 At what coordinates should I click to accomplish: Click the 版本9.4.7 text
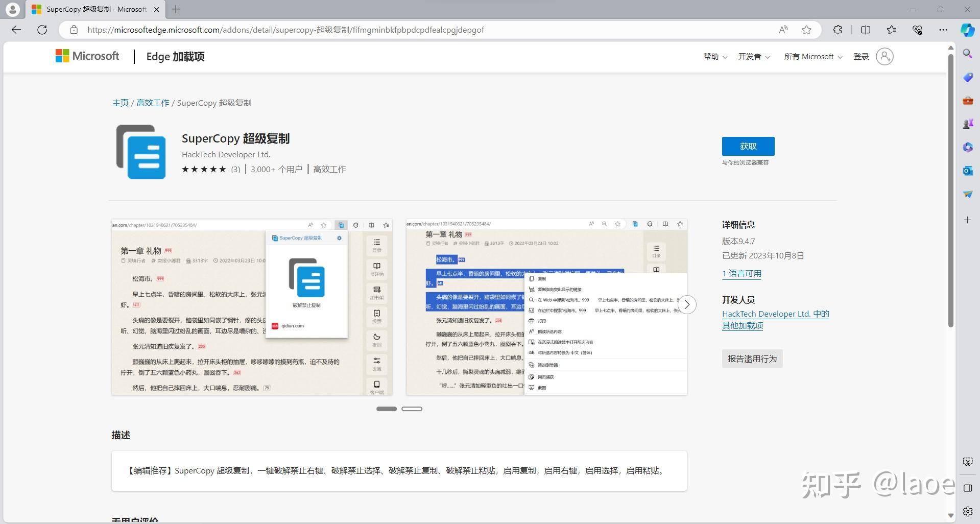point(738,241)
